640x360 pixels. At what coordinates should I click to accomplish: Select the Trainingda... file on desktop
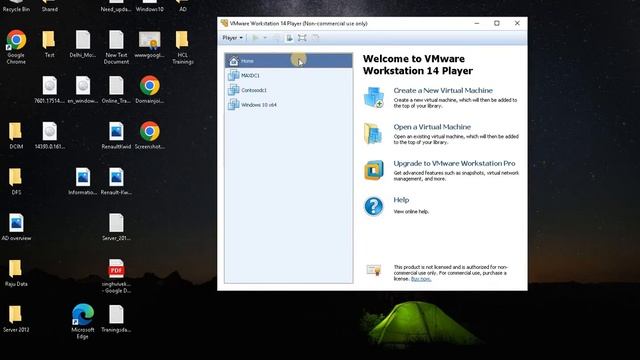coord(116,318)
